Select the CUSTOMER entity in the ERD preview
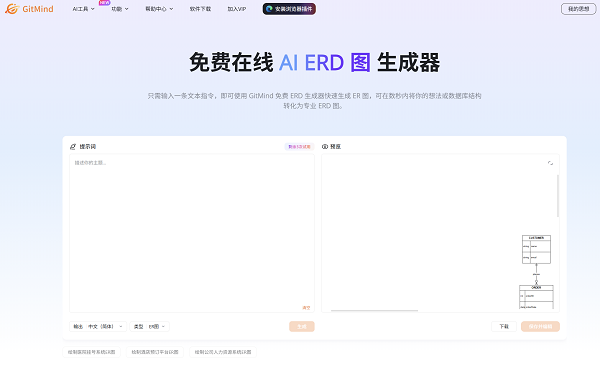This screenshot has height=365, width=600. [x=536, y=249]
